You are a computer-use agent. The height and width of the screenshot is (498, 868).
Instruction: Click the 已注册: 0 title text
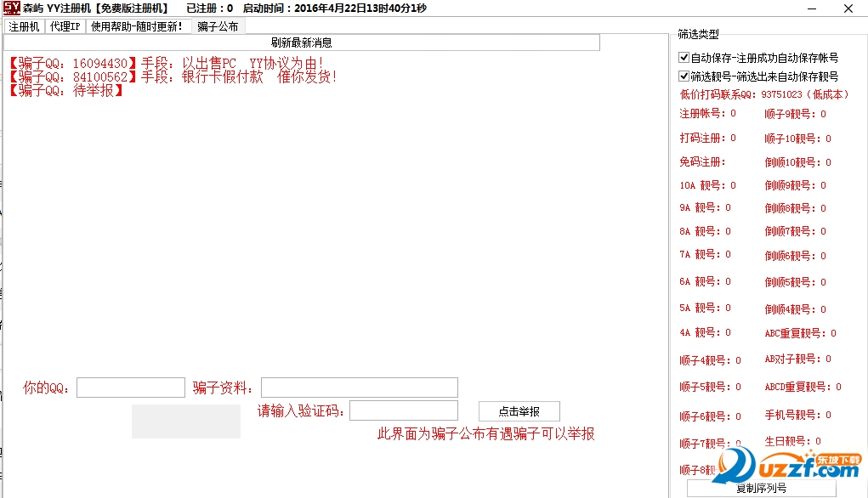click(209, 8)
